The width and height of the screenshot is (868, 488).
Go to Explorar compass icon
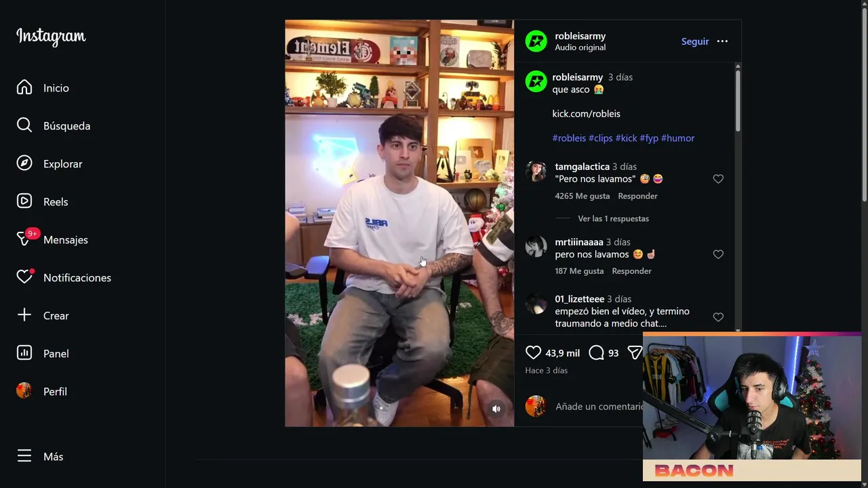coord(24,163)
